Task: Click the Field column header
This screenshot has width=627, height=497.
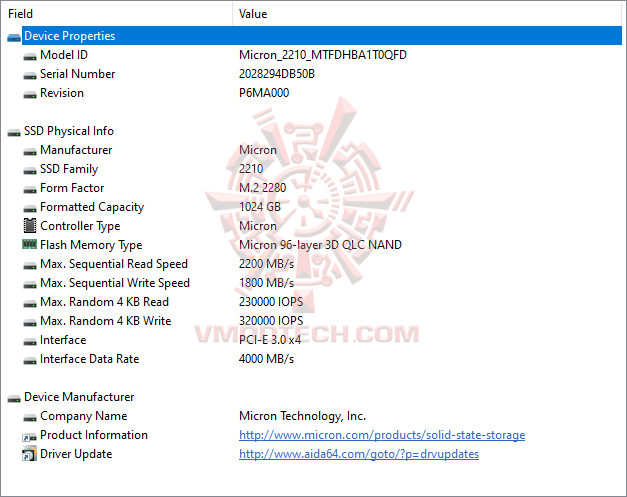Action: [116, 14]
